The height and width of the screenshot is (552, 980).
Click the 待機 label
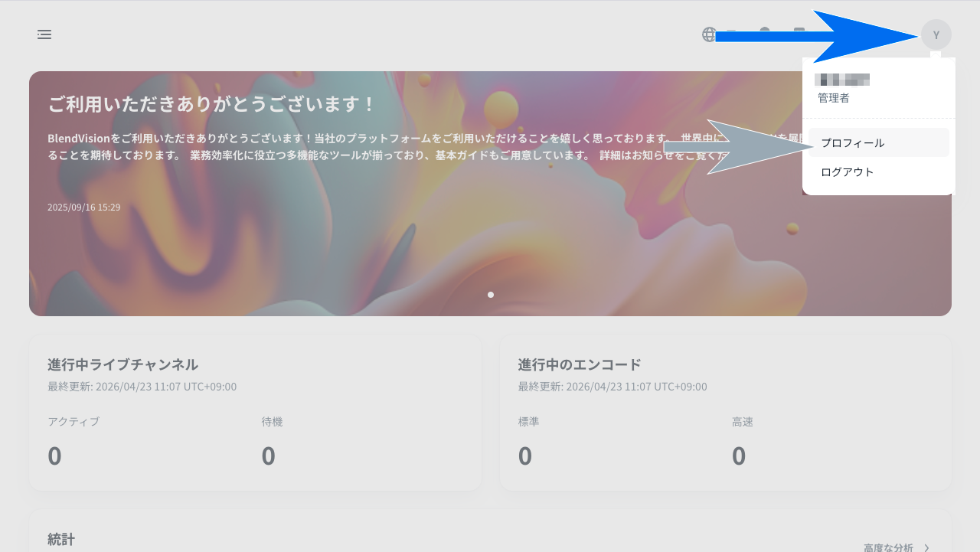click(272, 422)
